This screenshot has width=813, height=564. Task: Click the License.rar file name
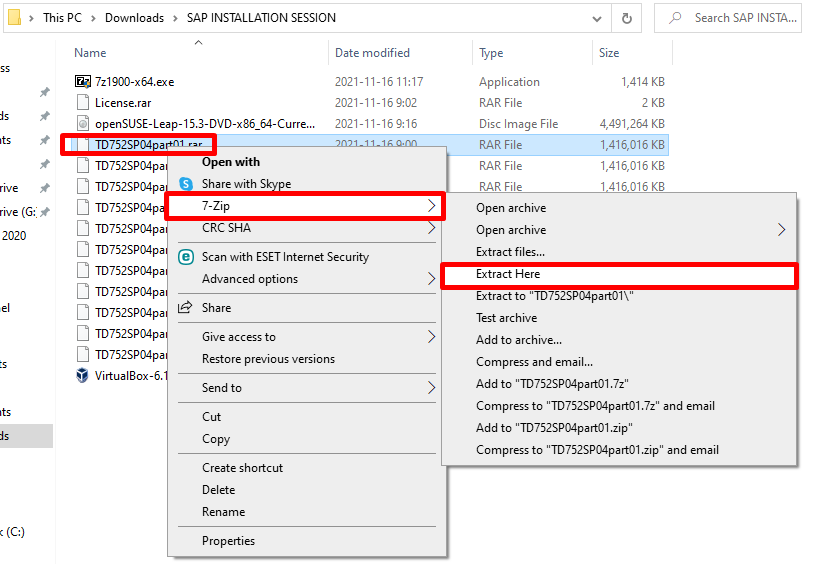point(123,103)
